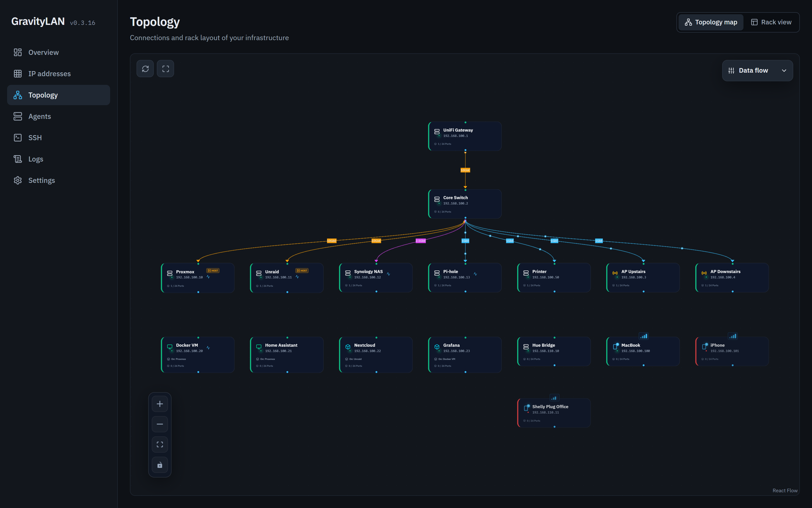
Task: Click the Unraid node name
Action: 272,272
